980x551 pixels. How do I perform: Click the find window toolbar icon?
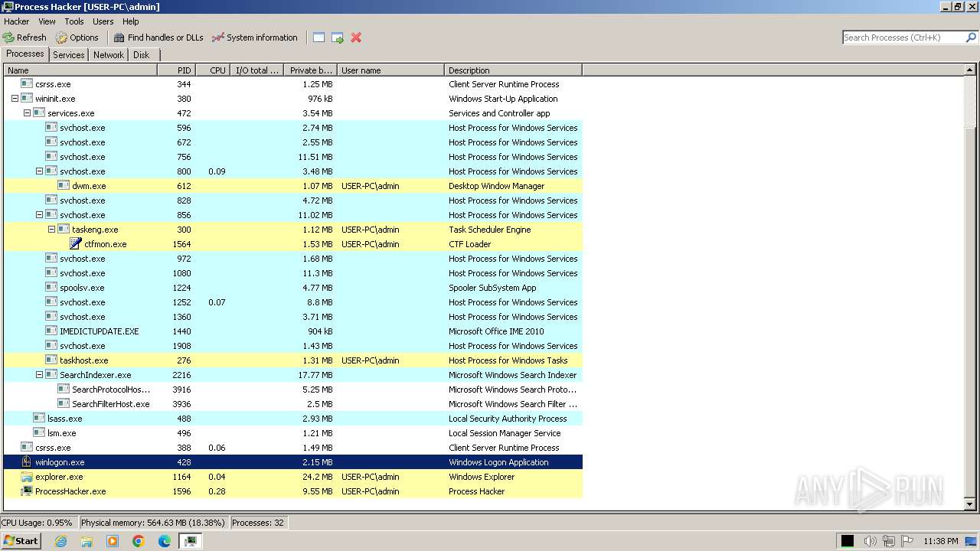pos(318,37)
